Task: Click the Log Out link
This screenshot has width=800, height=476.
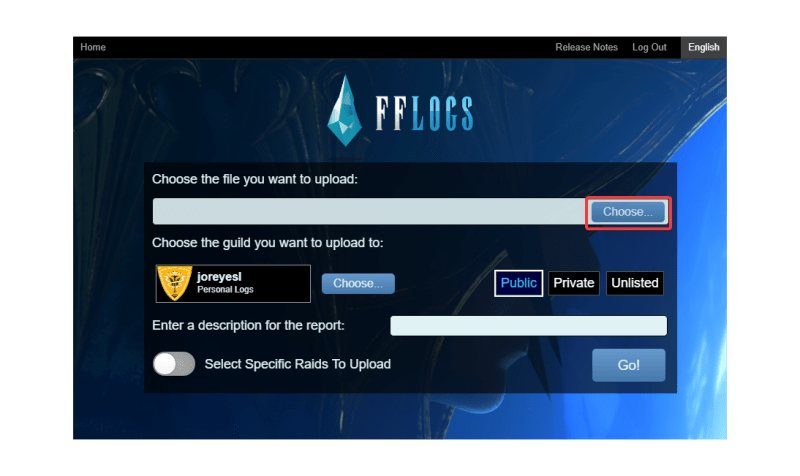Action: point(649,47)
